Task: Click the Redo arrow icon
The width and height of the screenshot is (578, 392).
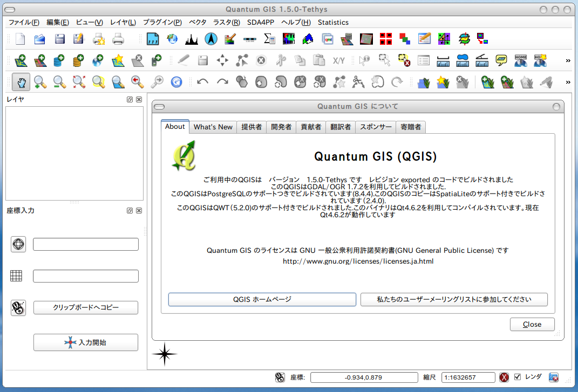Action: pos(222,82)
